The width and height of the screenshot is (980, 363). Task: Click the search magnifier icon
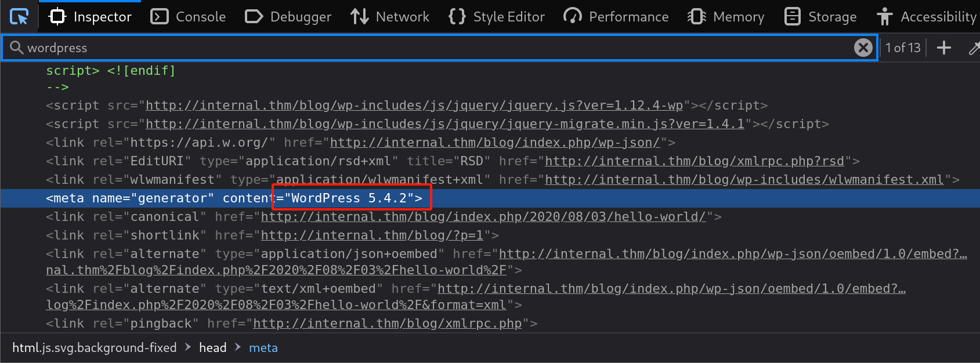pyautogui.click(x=16, y=48)
